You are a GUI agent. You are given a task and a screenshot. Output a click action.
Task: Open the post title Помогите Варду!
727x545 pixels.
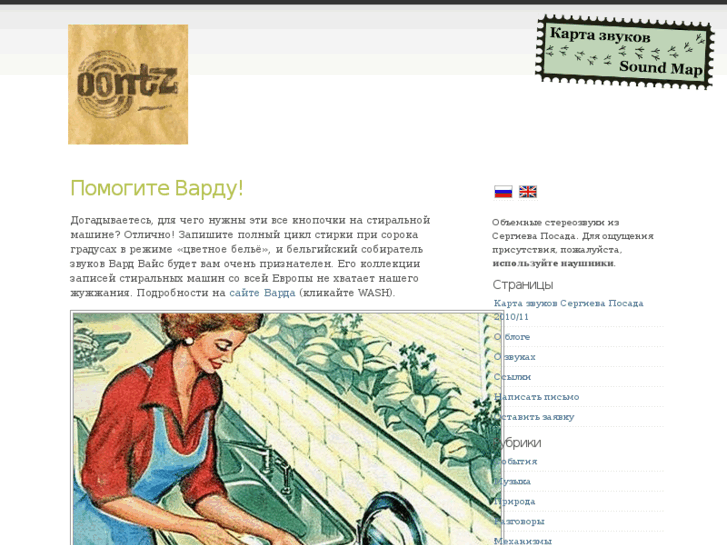[157, 188]
